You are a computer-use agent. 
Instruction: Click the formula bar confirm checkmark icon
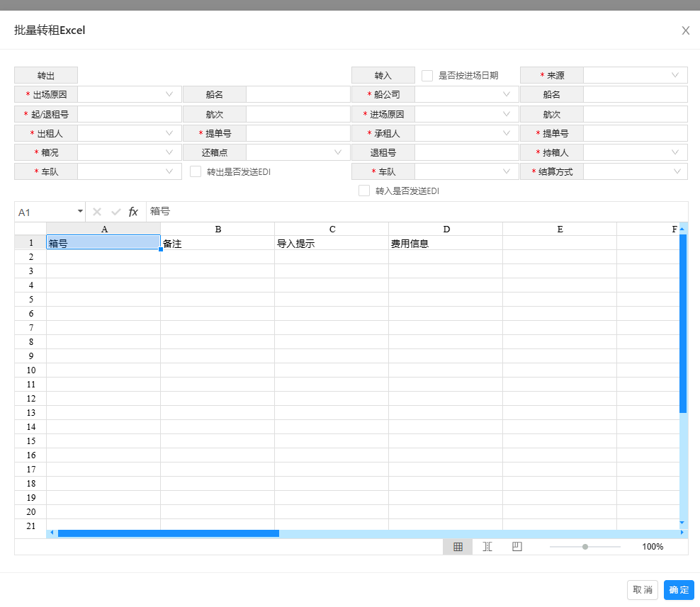pos(115,212)
